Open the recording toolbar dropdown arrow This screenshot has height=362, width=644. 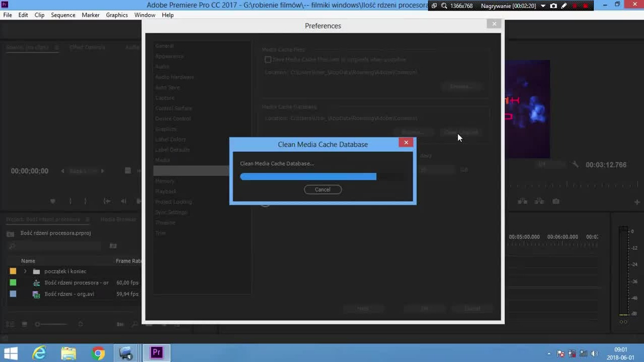point(543,6)
